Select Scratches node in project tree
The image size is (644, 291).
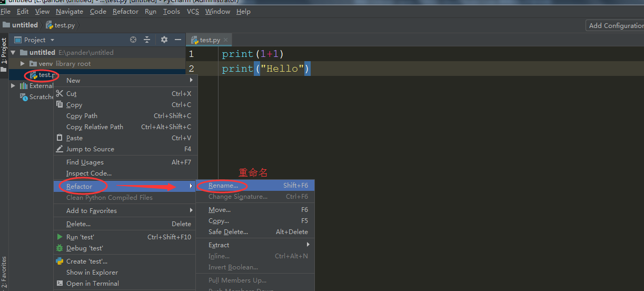click(x=37, y=96)
